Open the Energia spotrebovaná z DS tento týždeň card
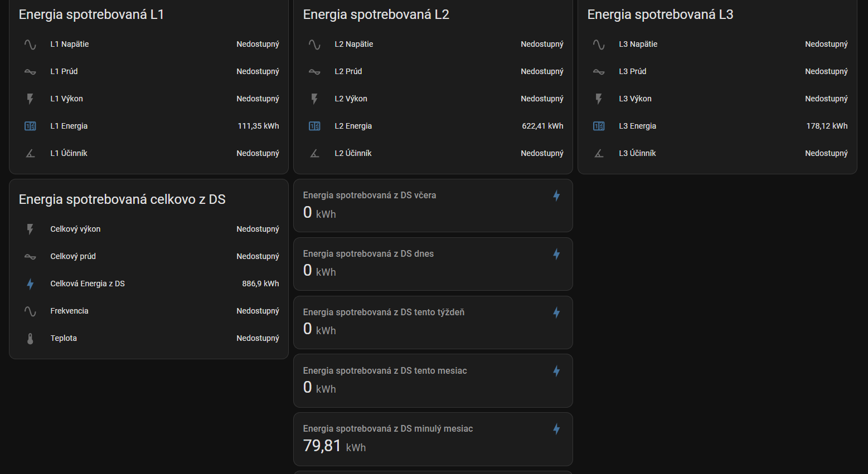This screenshot has height=474, width=868. (433, 322)
